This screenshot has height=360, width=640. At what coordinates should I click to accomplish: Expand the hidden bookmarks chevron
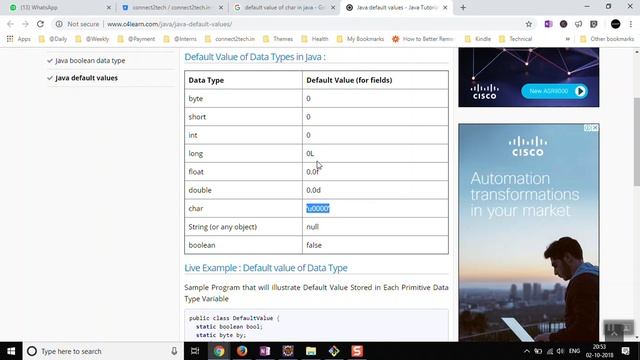(x=567, y=39)
